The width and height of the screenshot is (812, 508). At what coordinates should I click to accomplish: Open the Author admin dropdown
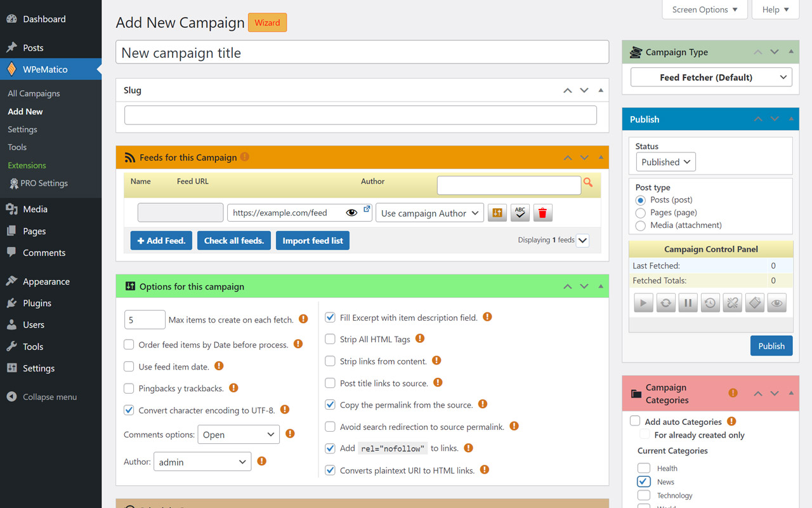pyautogui.click(x=202, y=462)
